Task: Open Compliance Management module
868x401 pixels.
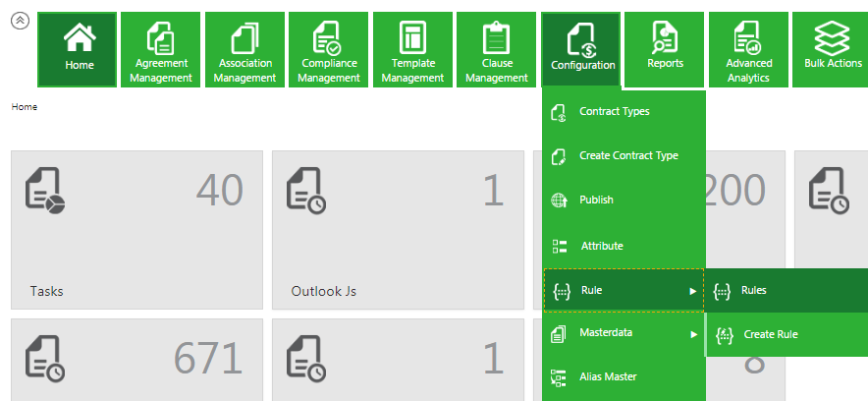Action: (x=329, y=49)
